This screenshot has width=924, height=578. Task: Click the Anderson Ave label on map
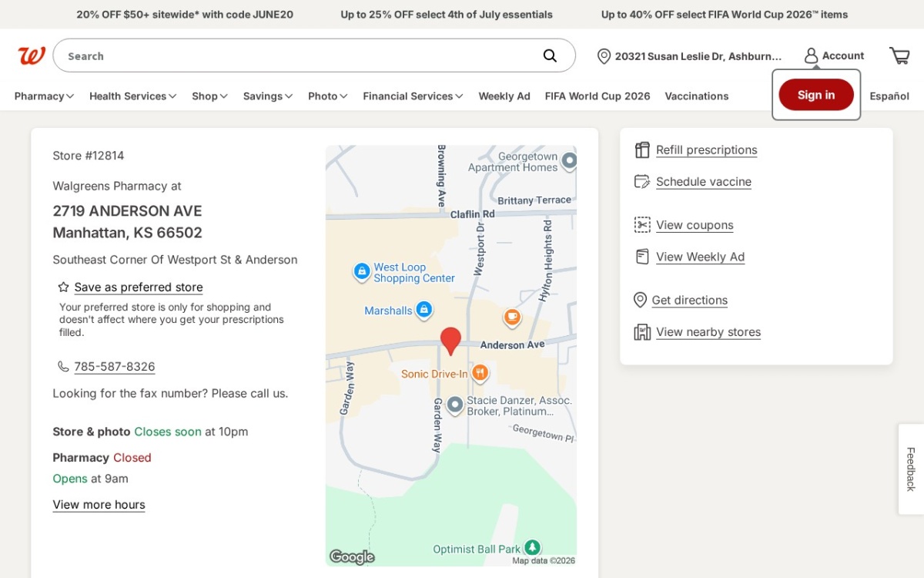[x=512, y=344]
